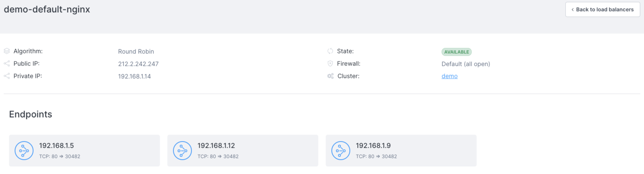Select the 192.168.1.5 endpoint card
Screen dimensions: 644x174
(x=85, y=151)
